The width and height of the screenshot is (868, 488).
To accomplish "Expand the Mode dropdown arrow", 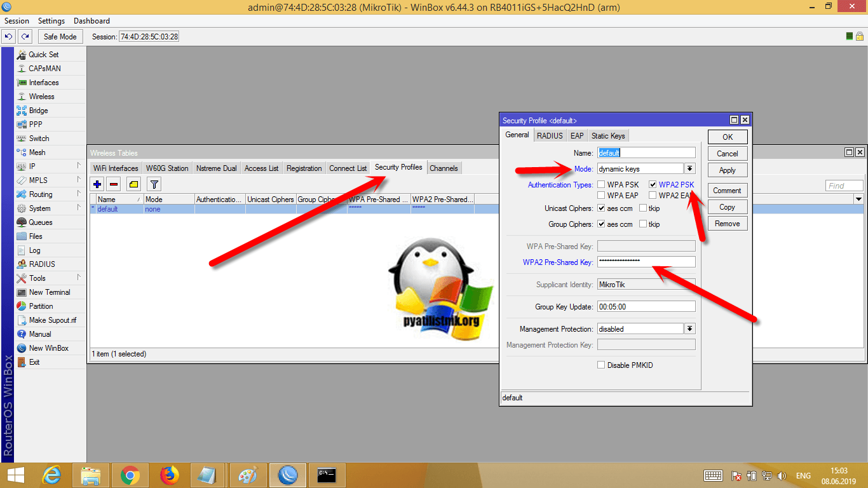I will pyautogui.click(x=690, y=169).
